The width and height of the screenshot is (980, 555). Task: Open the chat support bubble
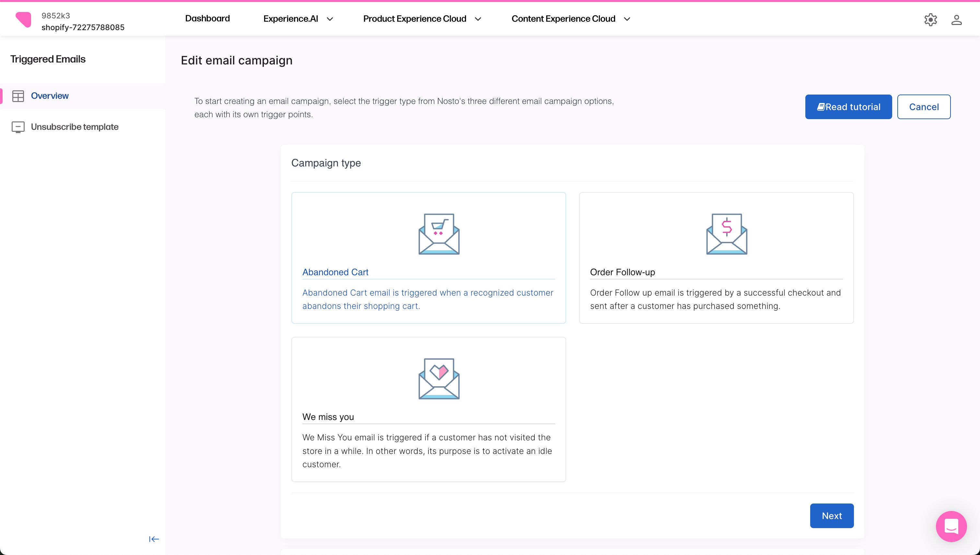[x=951, y=527]
